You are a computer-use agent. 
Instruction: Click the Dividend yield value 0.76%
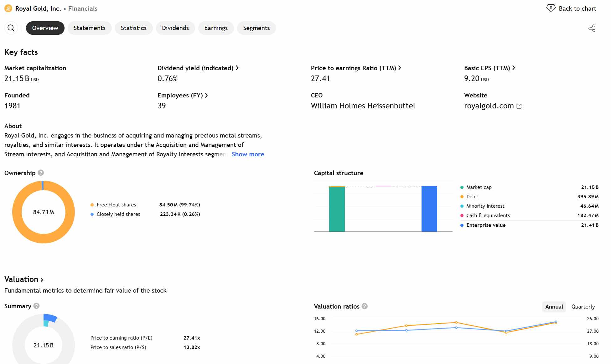click(168, 79)
